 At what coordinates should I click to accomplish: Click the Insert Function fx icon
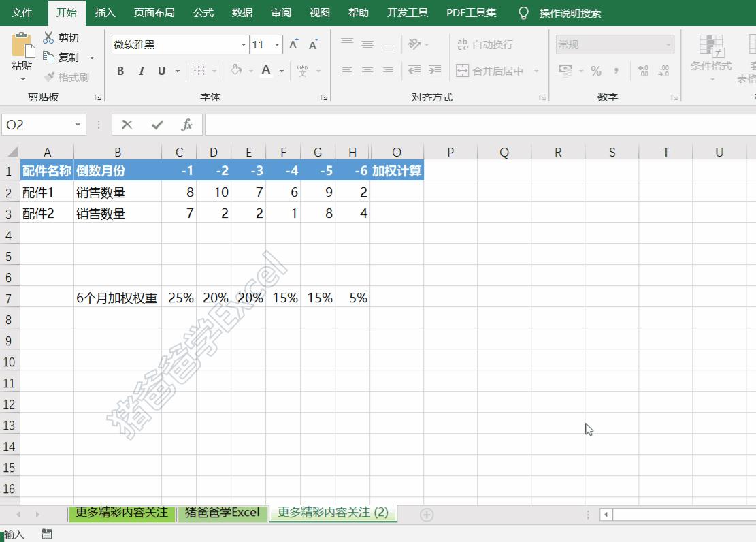coord(186,125)
